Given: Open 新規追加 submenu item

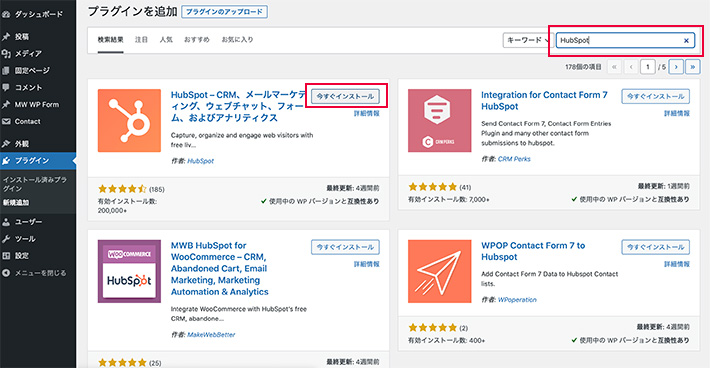Looking at the screenshot, I should pos(16,202).
